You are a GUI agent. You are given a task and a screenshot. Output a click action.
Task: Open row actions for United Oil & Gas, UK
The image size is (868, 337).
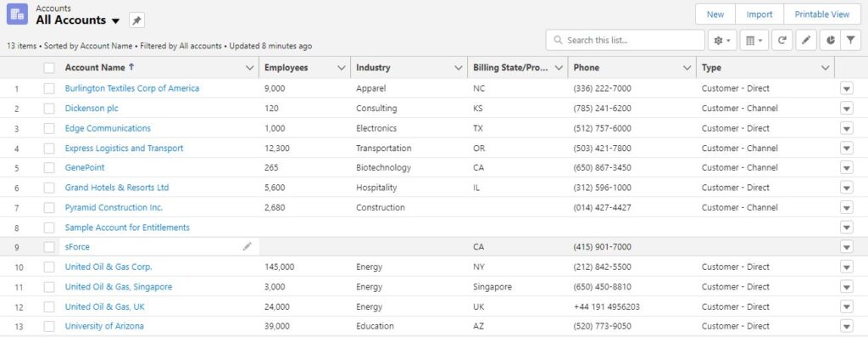point(847,307)
